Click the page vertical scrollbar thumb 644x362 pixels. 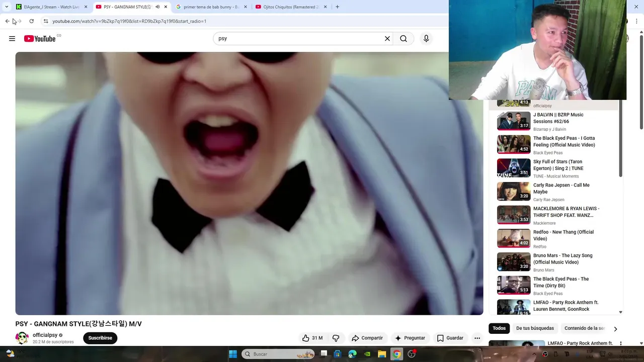[x=641, y=83]
